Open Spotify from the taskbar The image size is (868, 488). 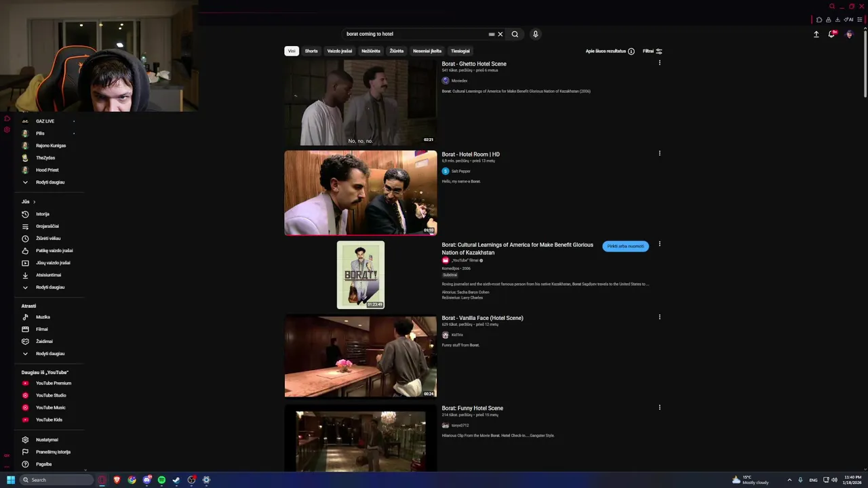point(161,480)
